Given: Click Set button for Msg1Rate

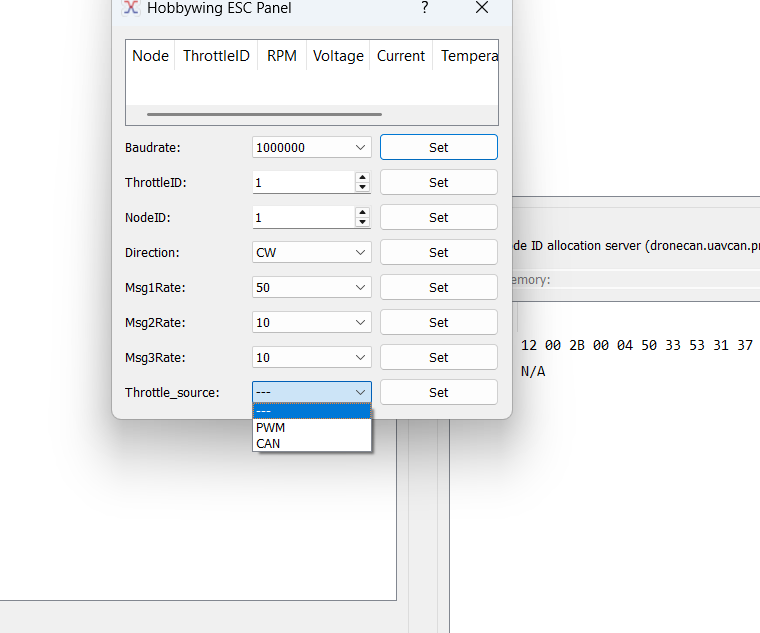Looking at the screenshot, I should click(x=439, y=287).
